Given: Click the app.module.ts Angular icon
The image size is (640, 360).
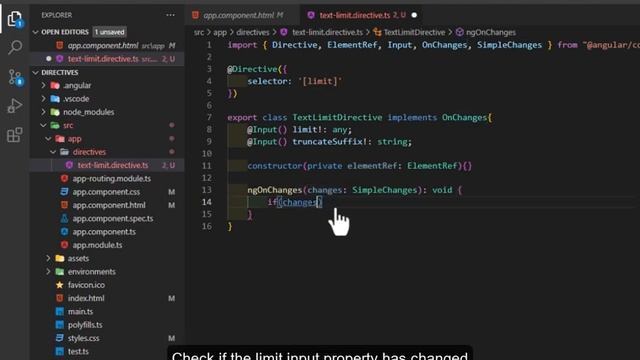Looking at the screenshot, I should pyautogui.click(x=64, y=245).
